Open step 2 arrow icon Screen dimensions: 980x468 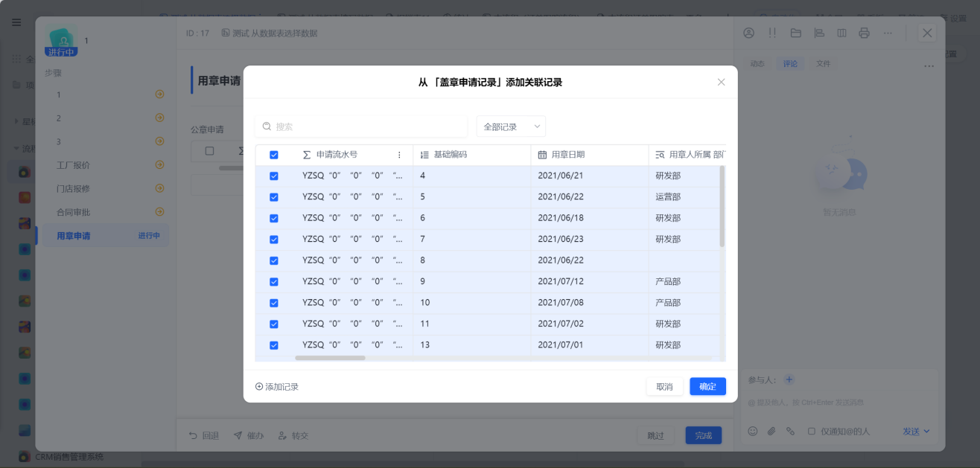click(x=159, y=118)
